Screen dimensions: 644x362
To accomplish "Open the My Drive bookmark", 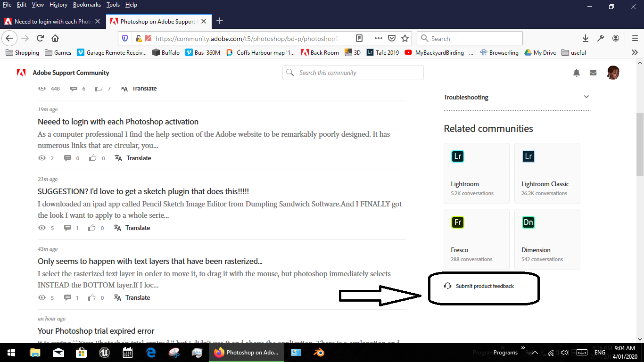I will (x=540, y=52).
